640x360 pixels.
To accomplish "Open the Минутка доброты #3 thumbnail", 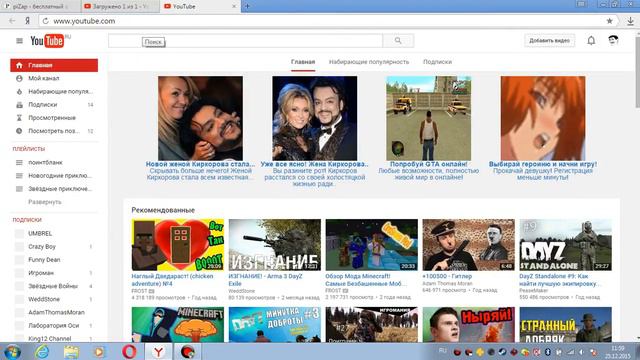I will pos(275,324).
